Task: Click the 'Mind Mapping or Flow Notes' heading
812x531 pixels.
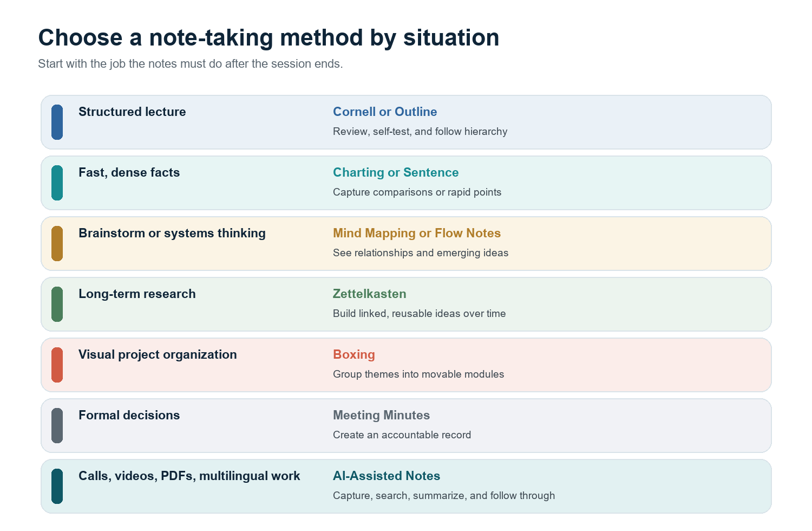Action: (417, 233)
